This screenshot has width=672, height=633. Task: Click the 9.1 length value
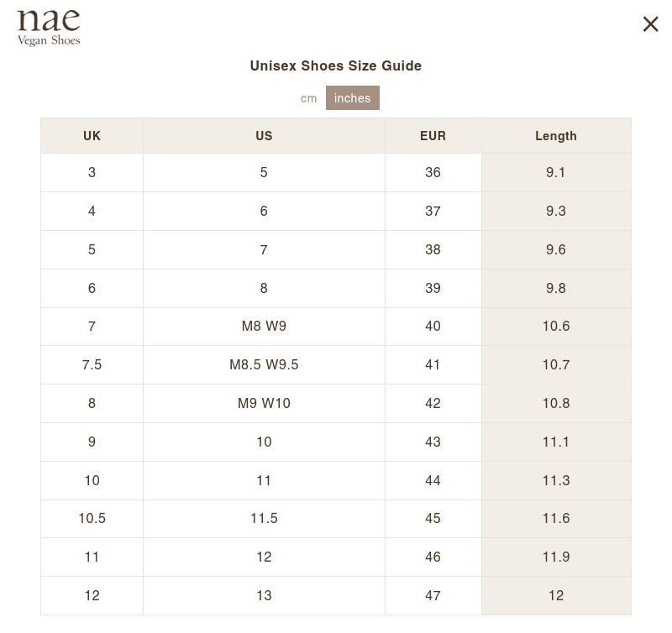point(556,172)
